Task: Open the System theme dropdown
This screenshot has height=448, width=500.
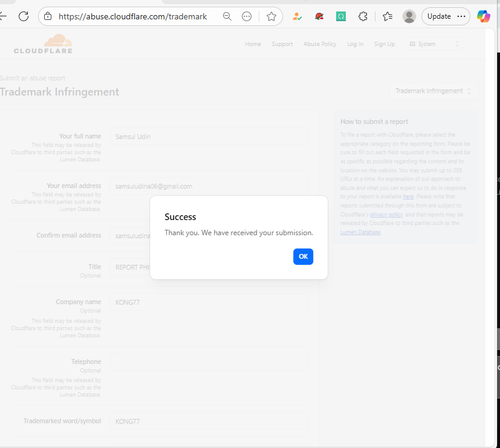Action: [434, 44]
